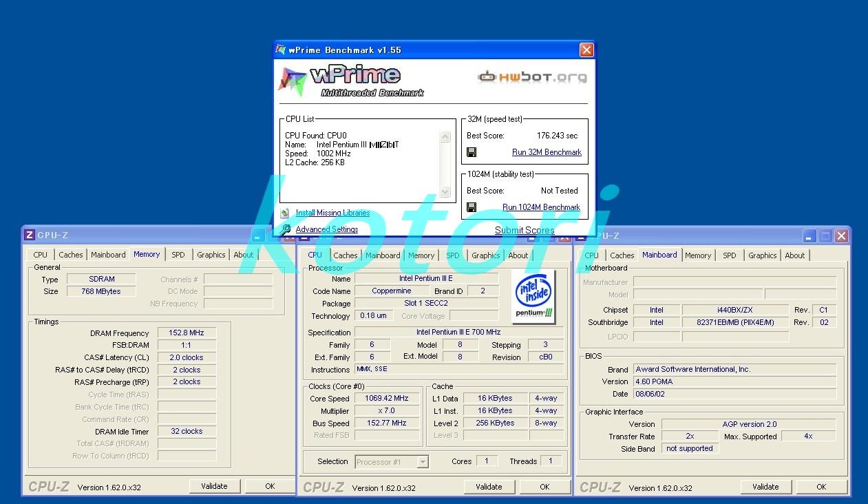The width and height of the screenshot is (868, 504).
Task: Click the 176.243 sec best score
Action: pyautogui.click(x=557, y=136)
